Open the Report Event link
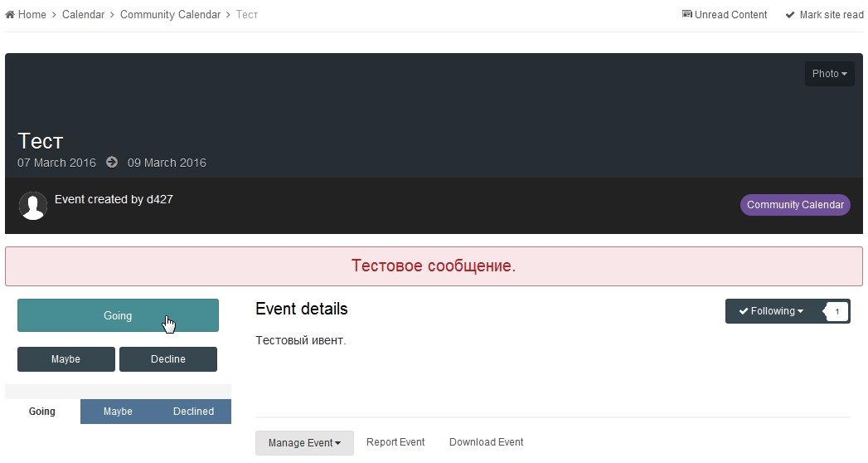This screenshot has width=868, height=463. pos(395,442)
